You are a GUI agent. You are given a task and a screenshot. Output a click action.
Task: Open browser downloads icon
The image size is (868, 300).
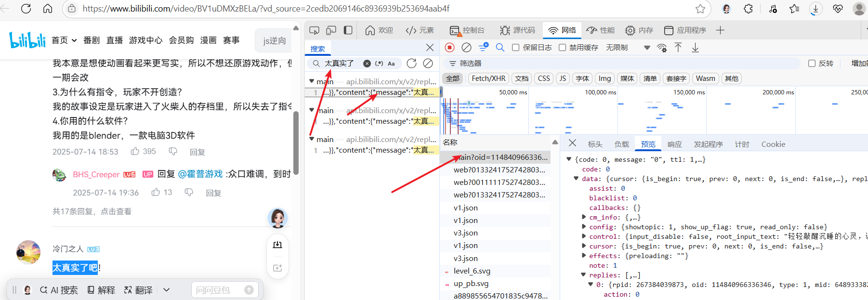pyautogui.click(x=815, y=9)
